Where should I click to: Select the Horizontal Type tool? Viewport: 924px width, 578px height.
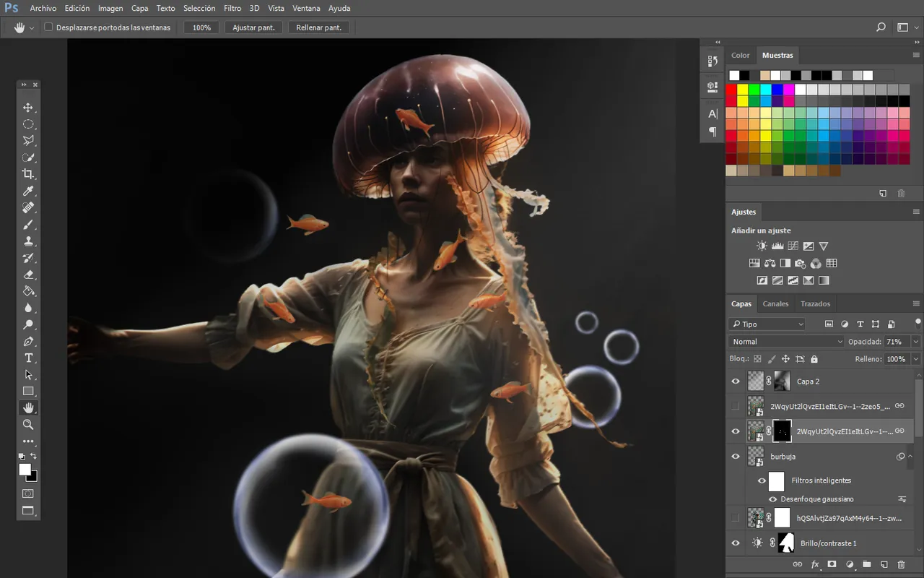tap(28, 358)
